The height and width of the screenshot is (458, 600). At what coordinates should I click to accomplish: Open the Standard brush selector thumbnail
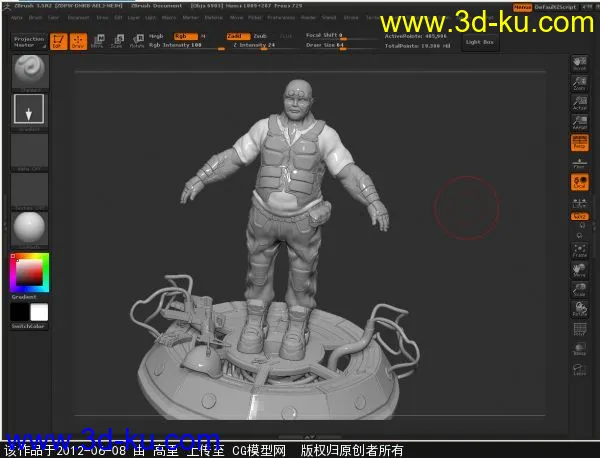[x=30, y=73]
